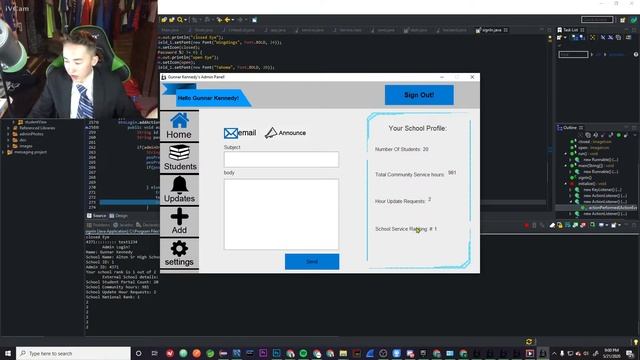Viewport: 640px width, 360px height.
Task: Focus the body text area
Action: click(281, 214)
